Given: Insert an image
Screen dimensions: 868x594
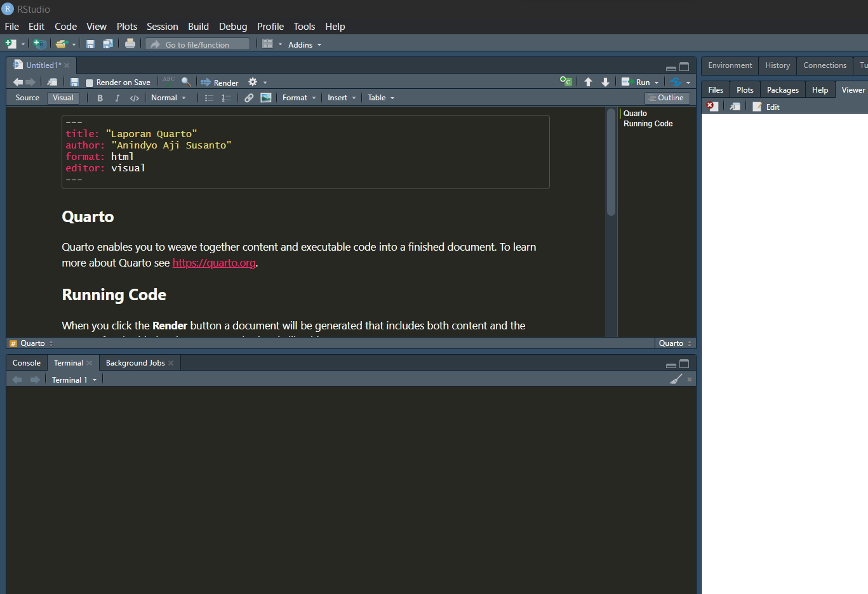Looking at the screenshot, I should point(266,98).
